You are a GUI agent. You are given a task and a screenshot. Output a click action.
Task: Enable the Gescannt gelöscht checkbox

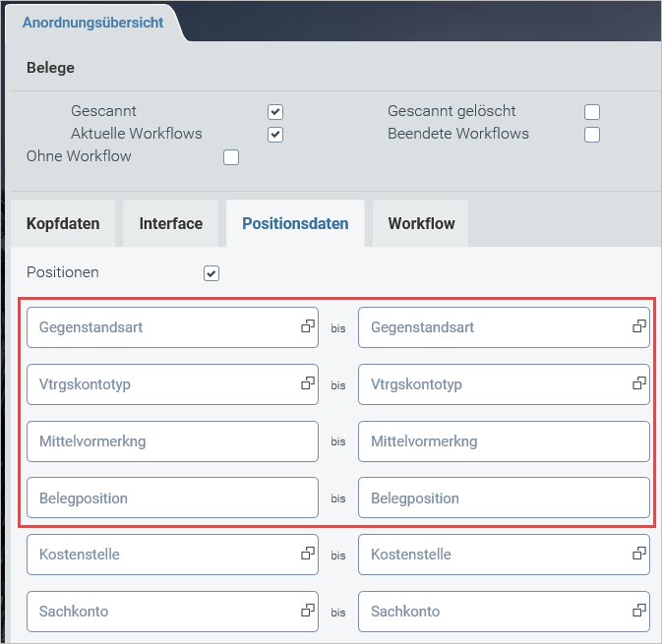pyautogui.click(x=592, y=112)
